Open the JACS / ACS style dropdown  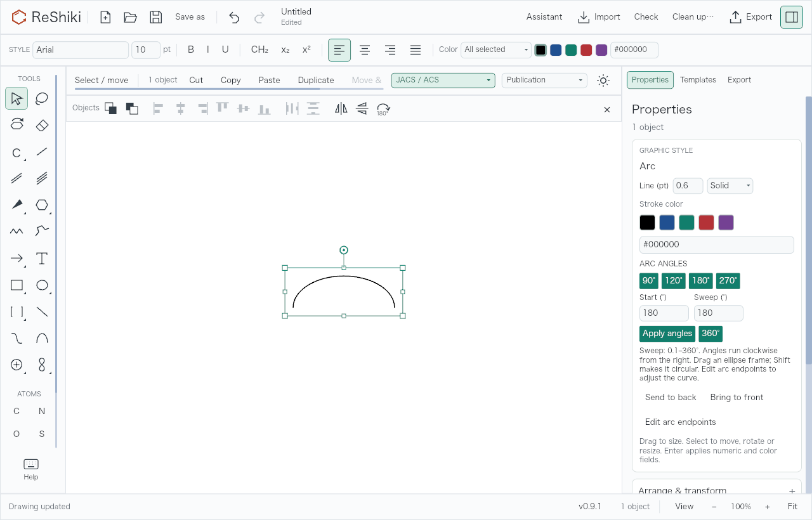tap(443, 81)
